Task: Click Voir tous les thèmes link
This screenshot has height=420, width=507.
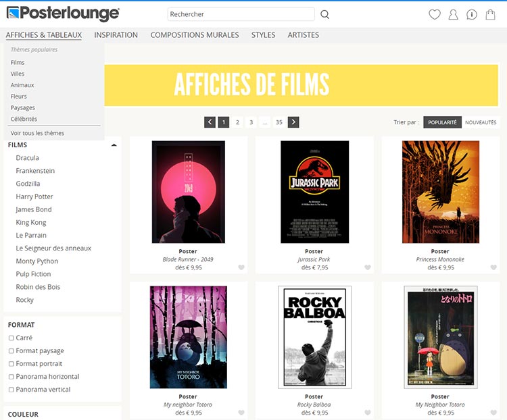Action: click(x=37, y=133)
